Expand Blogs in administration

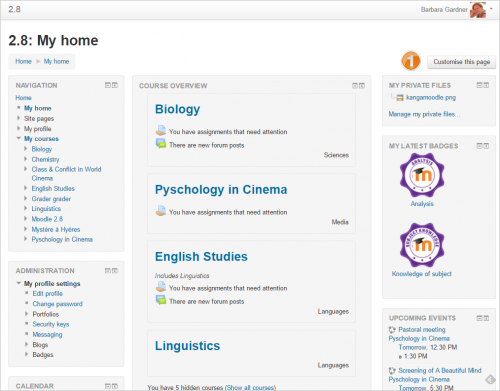point(27,344)
